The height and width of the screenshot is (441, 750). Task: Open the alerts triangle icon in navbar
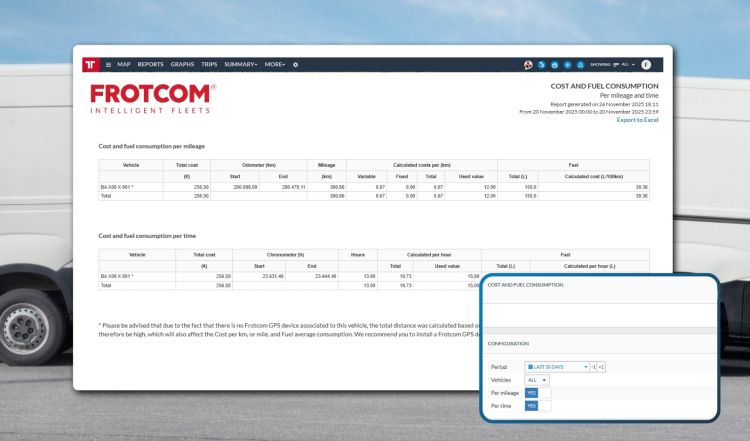coord(581,64)
